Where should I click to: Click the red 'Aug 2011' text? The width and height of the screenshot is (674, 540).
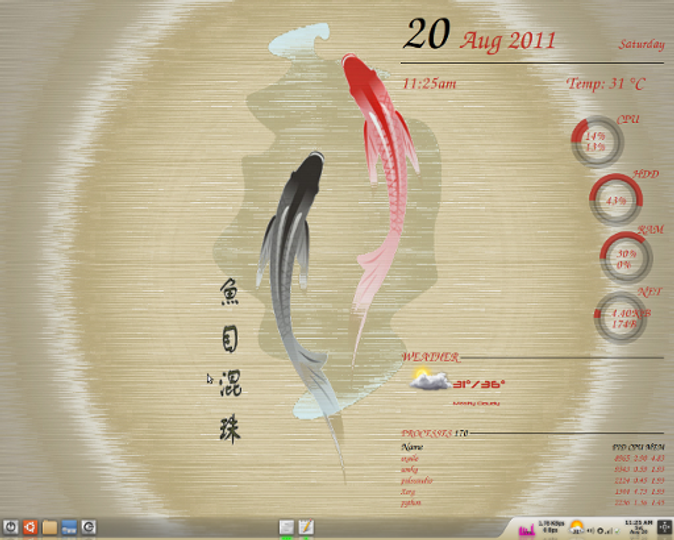click(x=508, y=41)
